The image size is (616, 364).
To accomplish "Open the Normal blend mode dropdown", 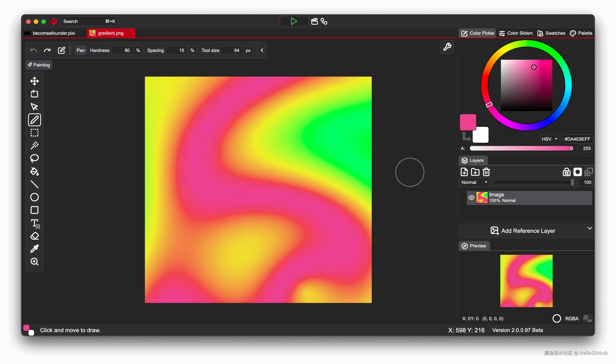I will (x=474, y=182).
